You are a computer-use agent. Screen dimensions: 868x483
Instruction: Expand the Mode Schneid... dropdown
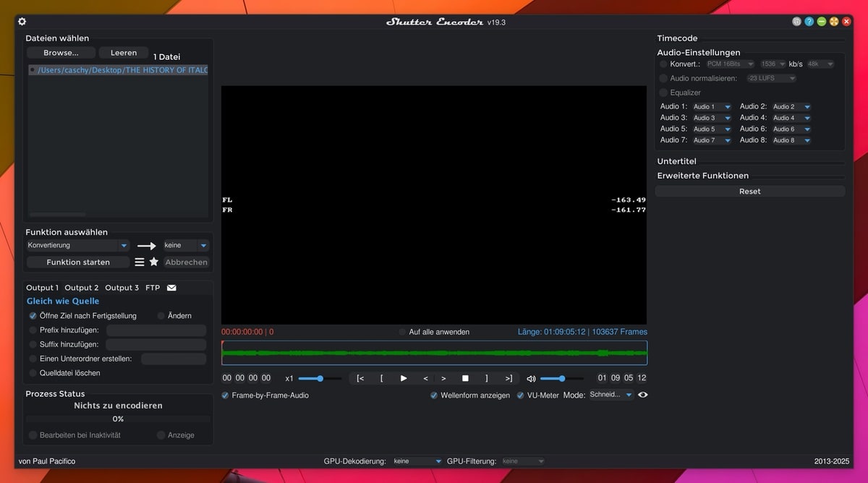[610, 395]
